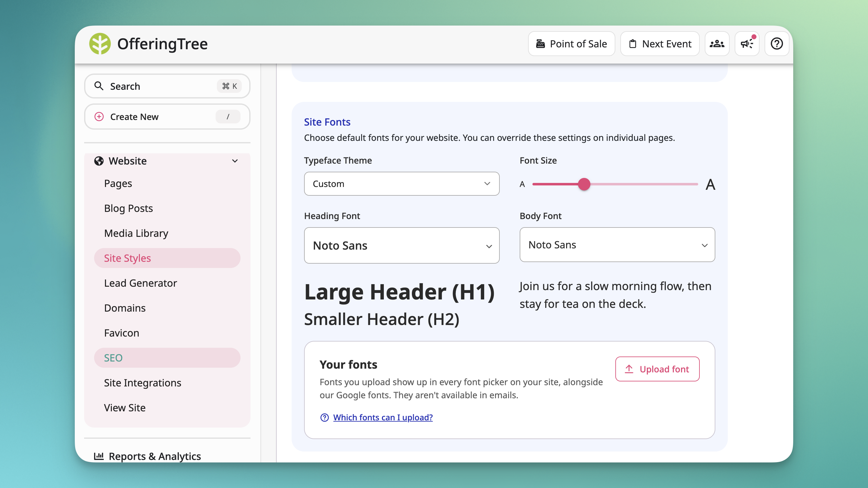Viewport: 868px width, 488px height.
Task: Open the Heading Font dropdown
Action: click(x=402, y=245)
